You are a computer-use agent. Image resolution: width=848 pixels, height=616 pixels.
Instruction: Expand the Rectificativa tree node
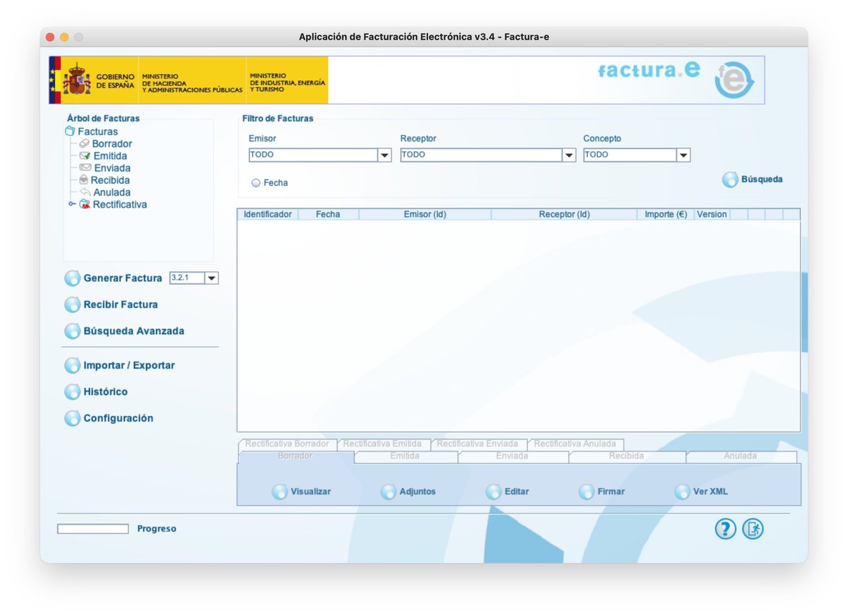(x=72, y=204)
